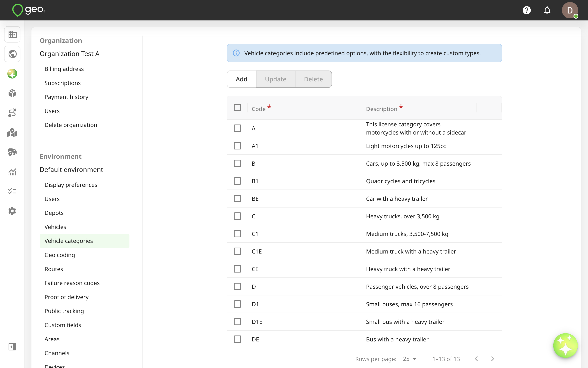Check the box for code BE
588x368 pixels.
(x=237, y=199)
